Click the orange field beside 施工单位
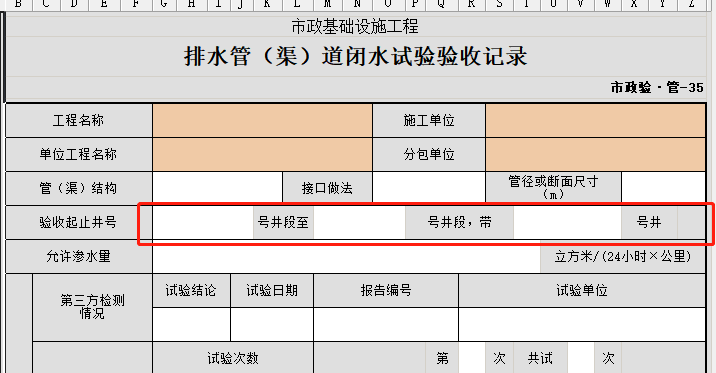The height and width of the screenshot is (373, 716). coord(595,121)
